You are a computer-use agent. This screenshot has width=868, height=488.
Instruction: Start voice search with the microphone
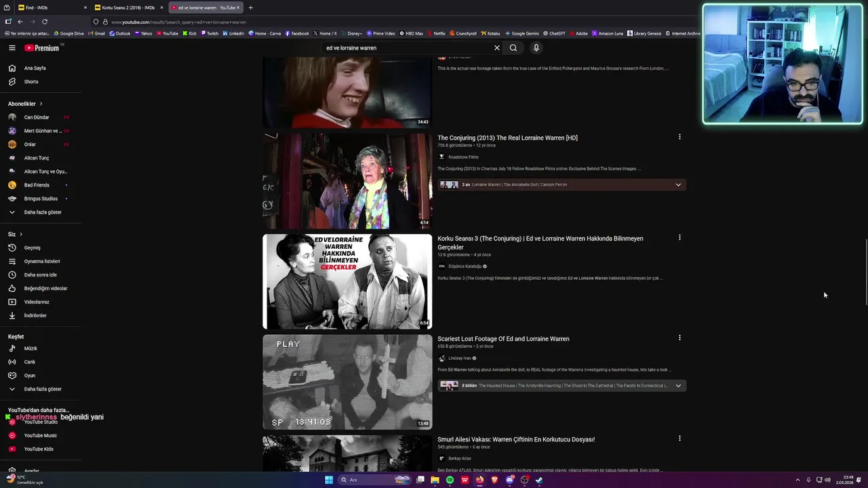pyautogui.click(x=536, y=48)
